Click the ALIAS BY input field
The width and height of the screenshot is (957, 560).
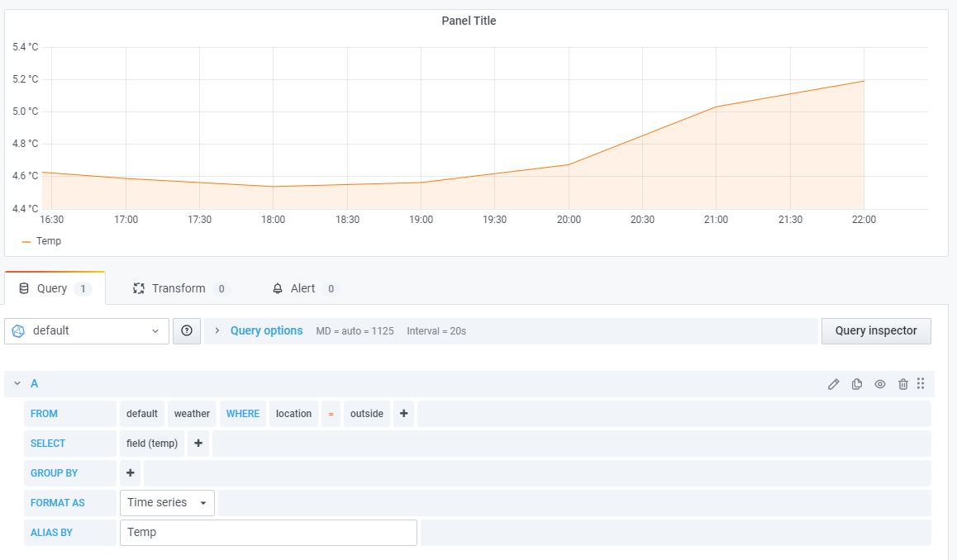tap(268, 533)
